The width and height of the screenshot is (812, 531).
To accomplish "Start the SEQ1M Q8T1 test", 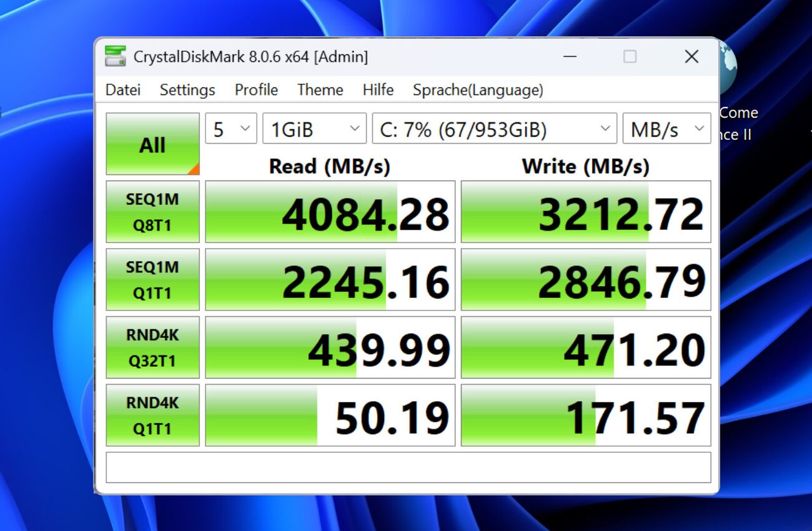I will 152,212.
